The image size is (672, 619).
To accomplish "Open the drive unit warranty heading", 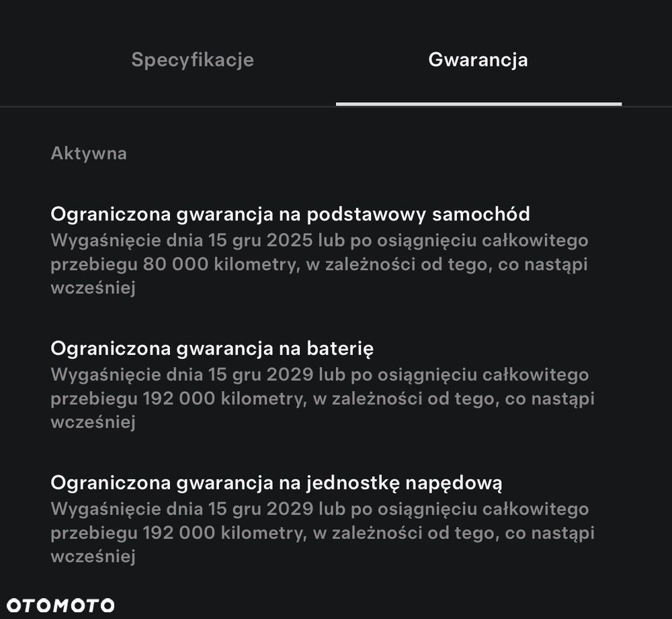I will pos(276,483).
